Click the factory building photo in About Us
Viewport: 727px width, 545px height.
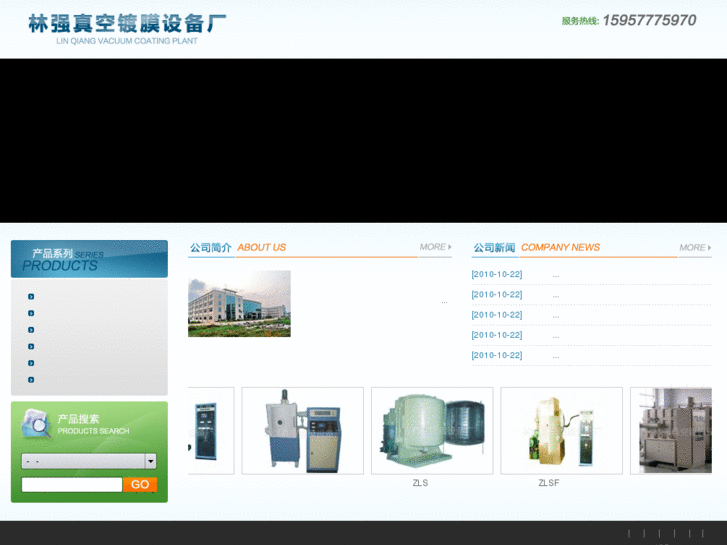click(239, 303)
